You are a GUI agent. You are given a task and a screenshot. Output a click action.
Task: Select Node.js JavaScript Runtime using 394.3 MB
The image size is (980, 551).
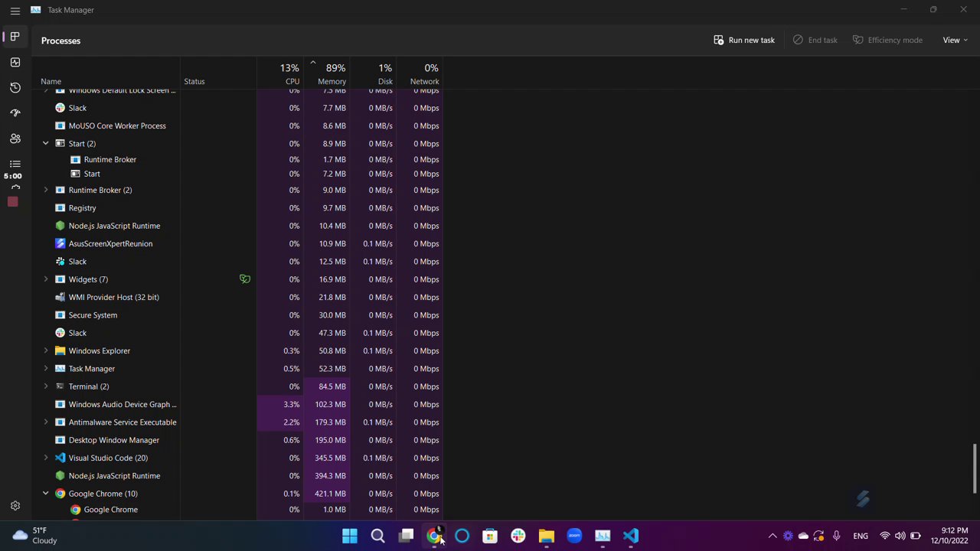pos(237,475)
